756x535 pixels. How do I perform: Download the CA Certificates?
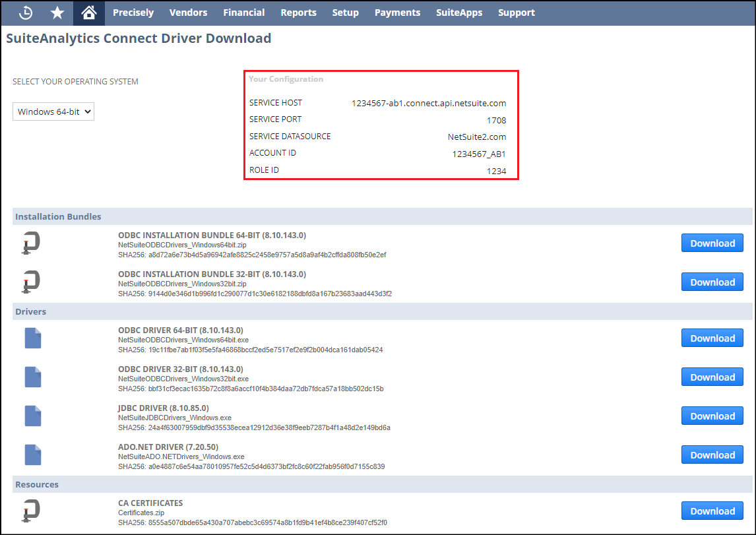click(712, 511)
